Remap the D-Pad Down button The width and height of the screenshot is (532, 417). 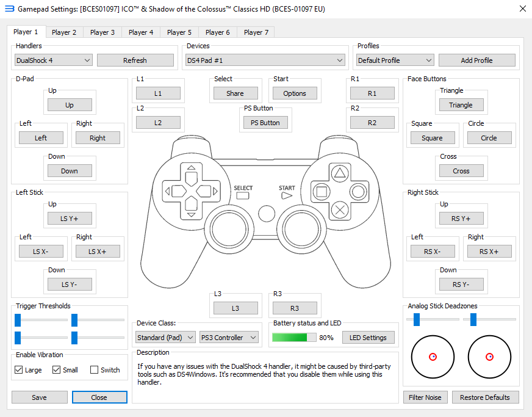point(70,171)
